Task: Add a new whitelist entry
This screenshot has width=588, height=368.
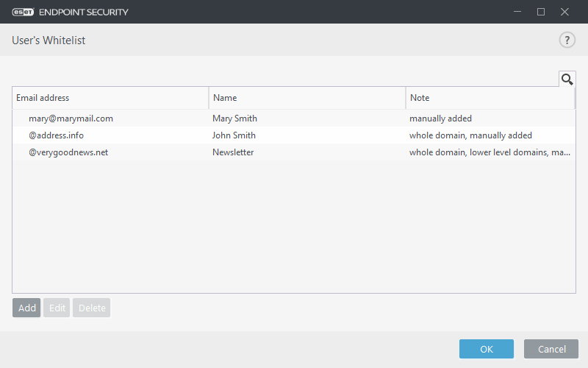Action: tap(26, 308)
